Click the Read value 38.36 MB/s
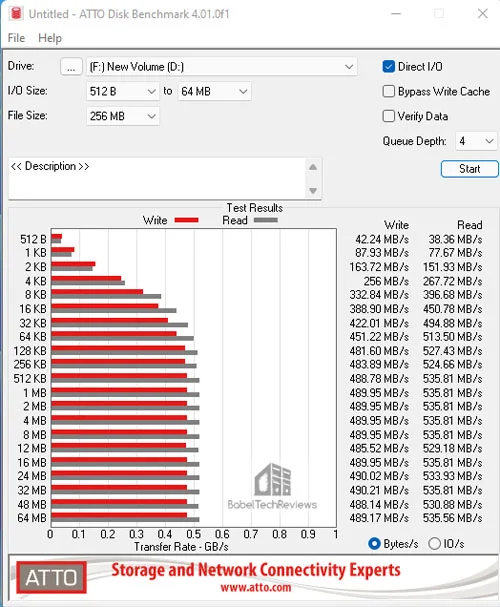Image resolution: width=500 pixels, height=607 pixels. coord(455,239)
